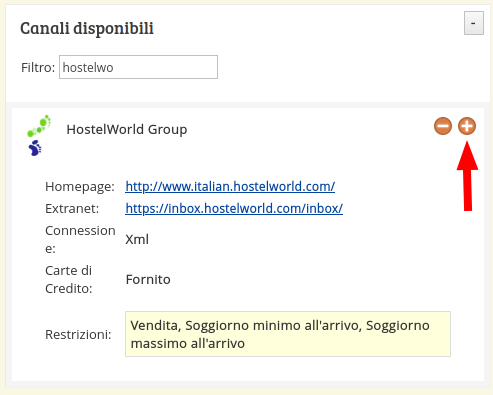
Task: Click the orange minus icon for HostelWorld Group
Action: [x=443, y=126]
